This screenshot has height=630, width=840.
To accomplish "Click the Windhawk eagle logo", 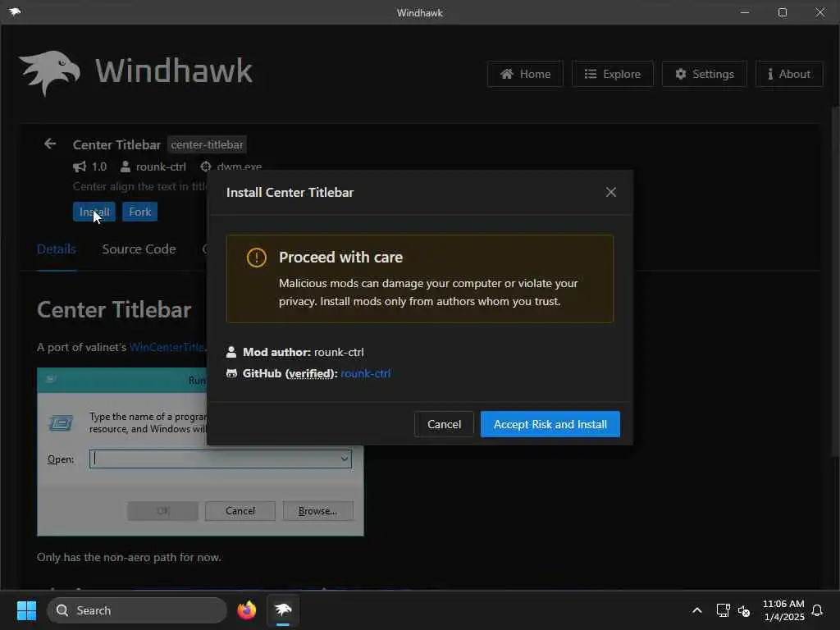I will tap(50, 72).
